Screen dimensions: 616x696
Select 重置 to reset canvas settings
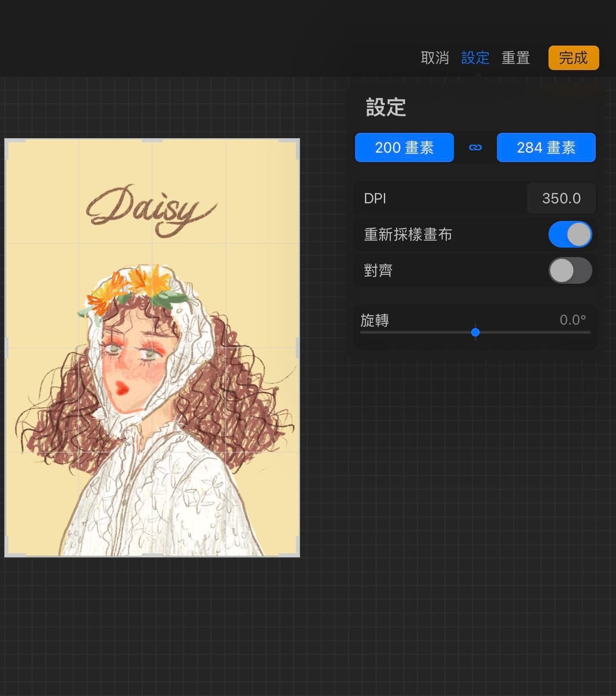[515, 58]
